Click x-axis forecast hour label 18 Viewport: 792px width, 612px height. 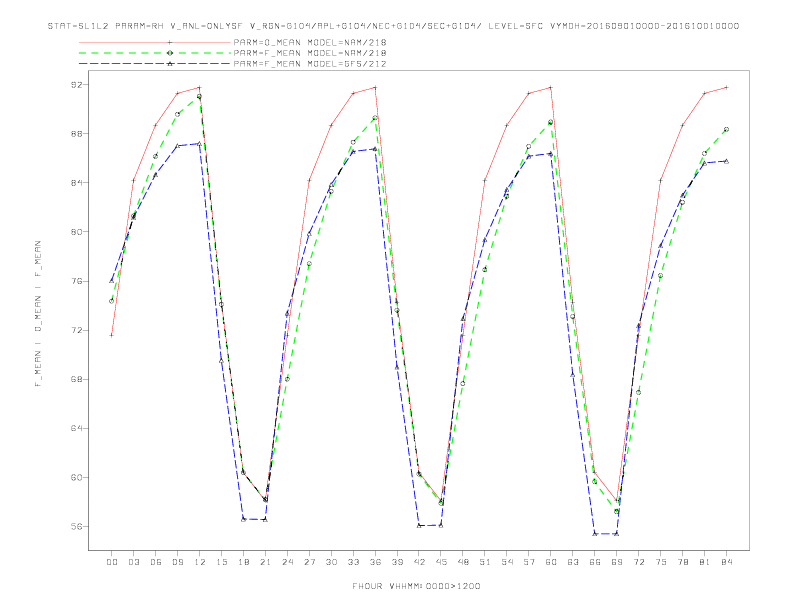tap(243, 562)
